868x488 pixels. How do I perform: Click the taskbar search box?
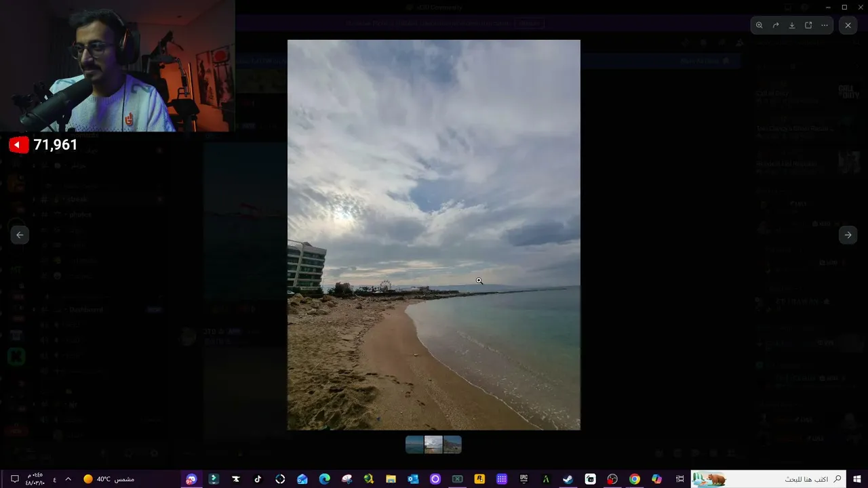(769, 479)
